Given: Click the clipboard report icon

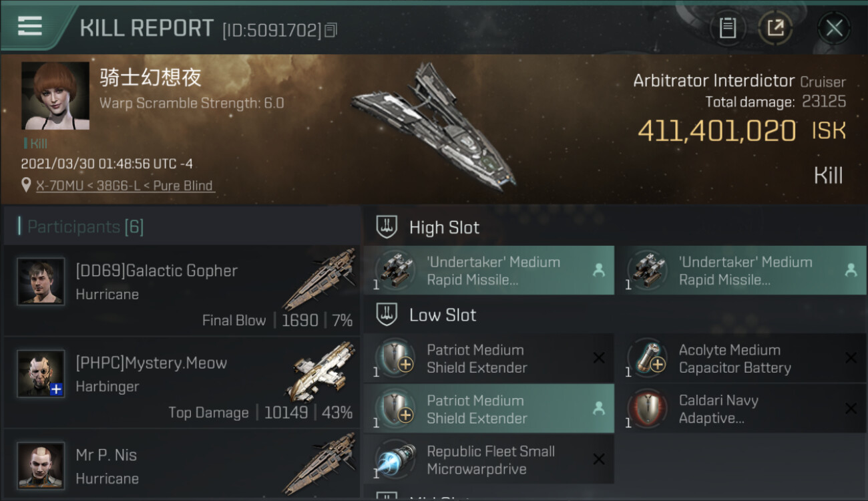Looking at the screenshot, I should point(727,28).
